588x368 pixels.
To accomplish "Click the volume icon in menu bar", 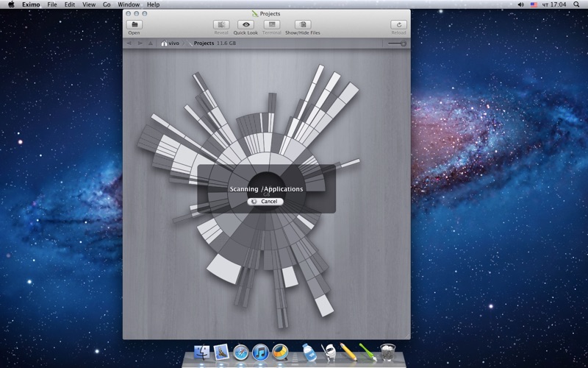I will tap(521, 4).
